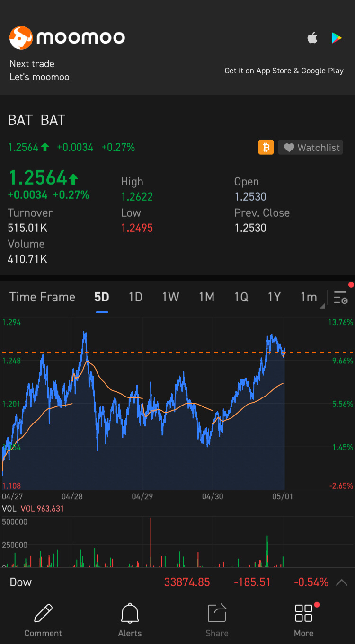Tap the Dow change -0.54% value
The image size is (355, 644).
[x=311, y=582]
